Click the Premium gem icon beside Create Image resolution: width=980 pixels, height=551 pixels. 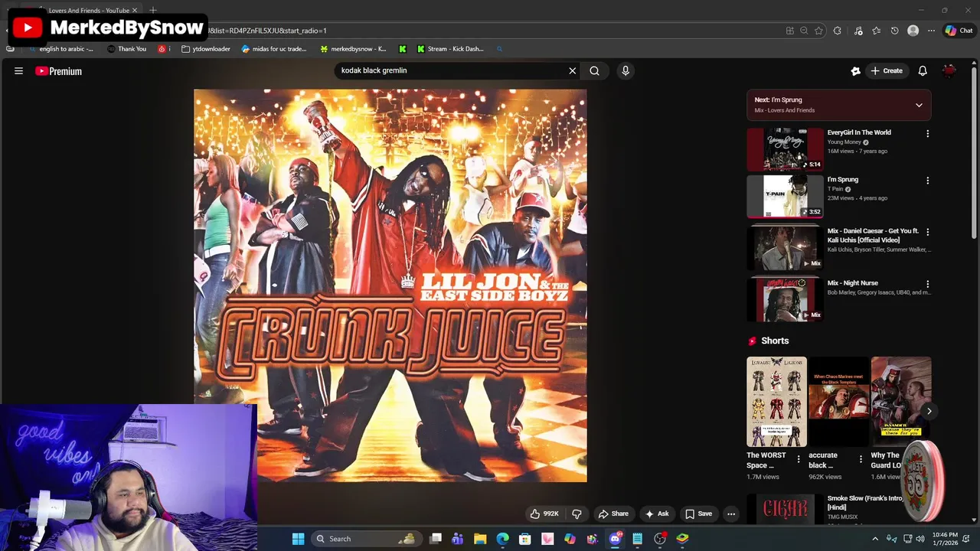[855, 70]
